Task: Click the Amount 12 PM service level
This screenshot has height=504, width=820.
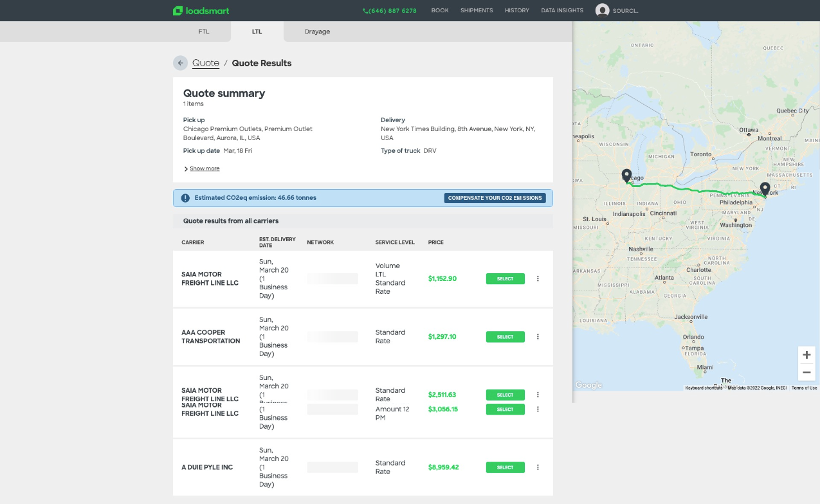Action: [x=392, y=413]
